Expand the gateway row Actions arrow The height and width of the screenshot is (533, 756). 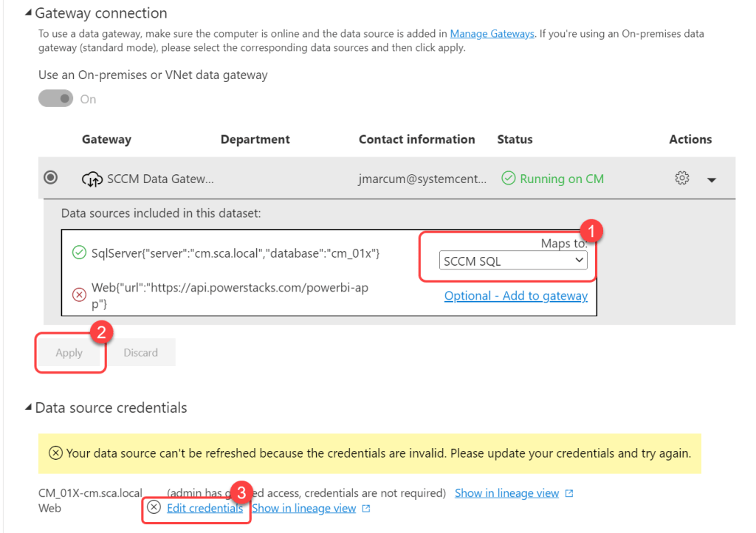(712, 179)
